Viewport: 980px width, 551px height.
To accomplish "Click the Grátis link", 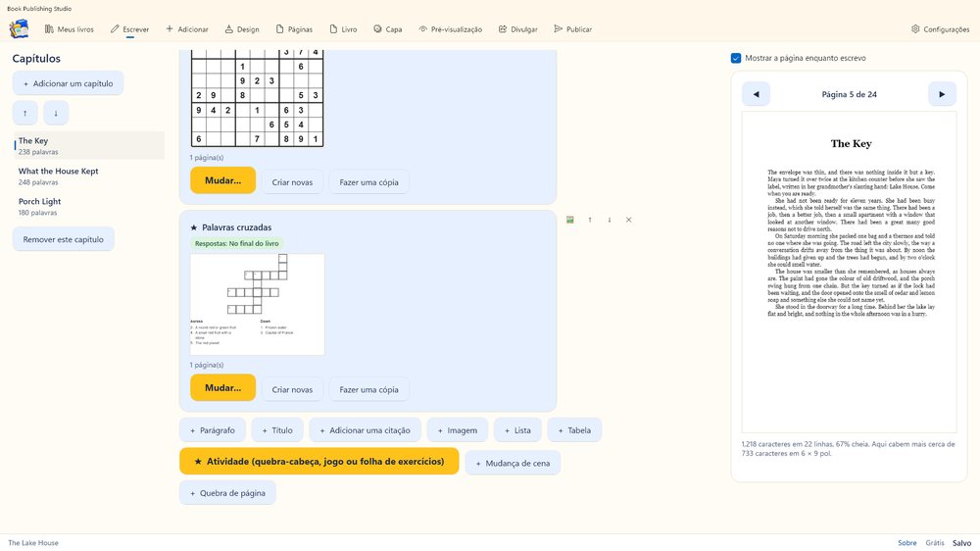I will point(935,543).
